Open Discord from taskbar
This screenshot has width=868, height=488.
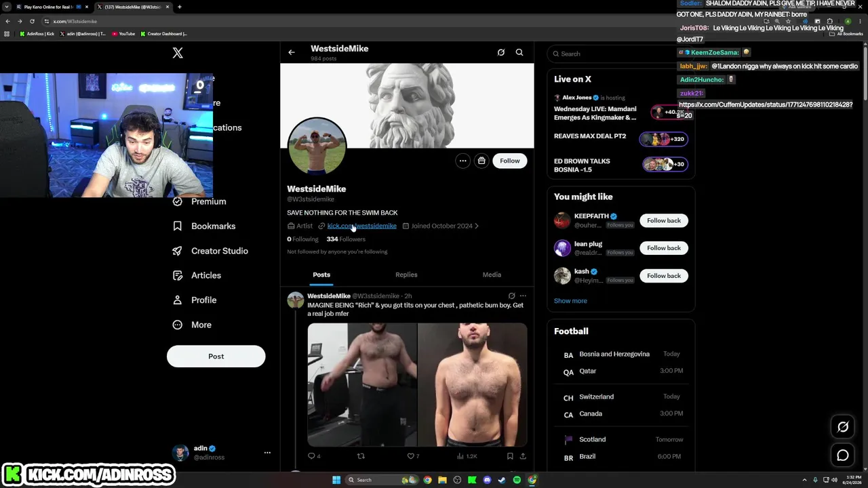pos(487,480)
